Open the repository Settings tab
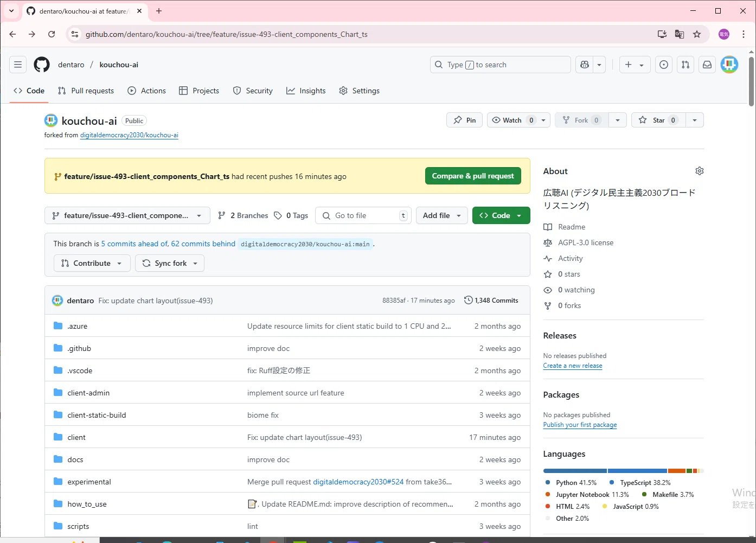 (359, 91)
